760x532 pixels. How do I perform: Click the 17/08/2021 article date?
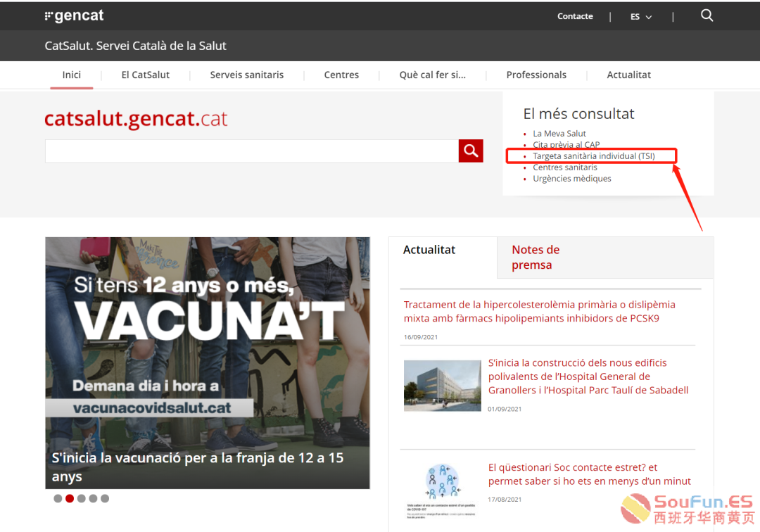click(x=505, y=500)
